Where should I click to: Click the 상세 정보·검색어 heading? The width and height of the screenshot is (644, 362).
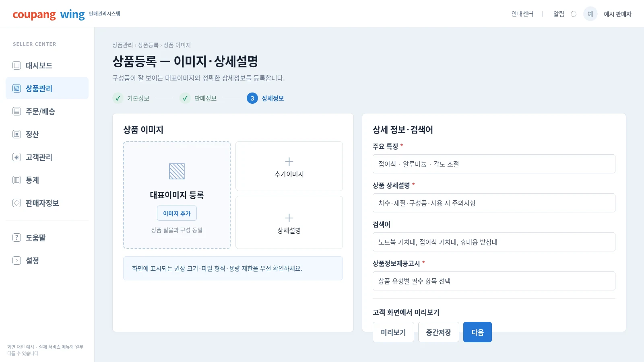(403, 130)
